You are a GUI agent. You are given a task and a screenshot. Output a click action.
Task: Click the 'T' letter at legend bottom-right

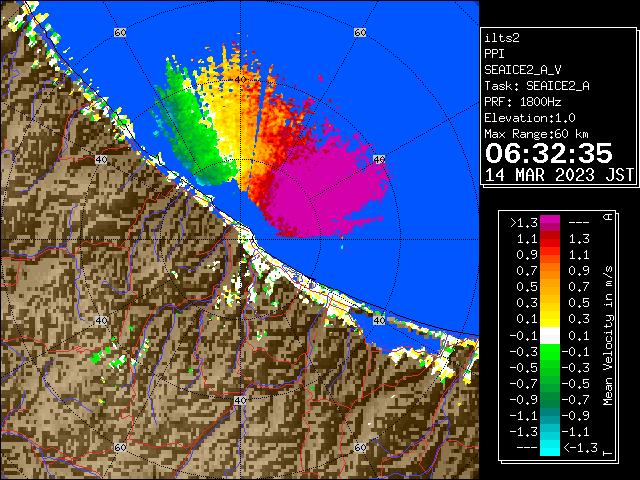click(x=608, y=453)
